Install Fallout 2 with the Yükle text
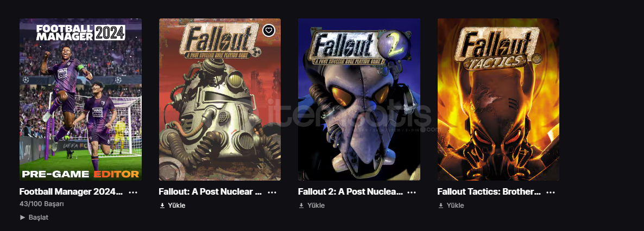This screenshot has width=644, height=231. pyautogui.click(x=316, y=205)
